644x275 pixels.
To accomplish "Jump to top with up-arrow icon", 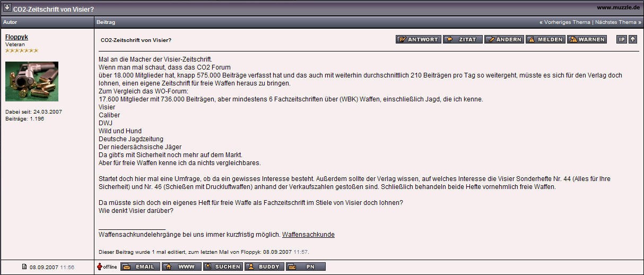I will coord(633,40).
